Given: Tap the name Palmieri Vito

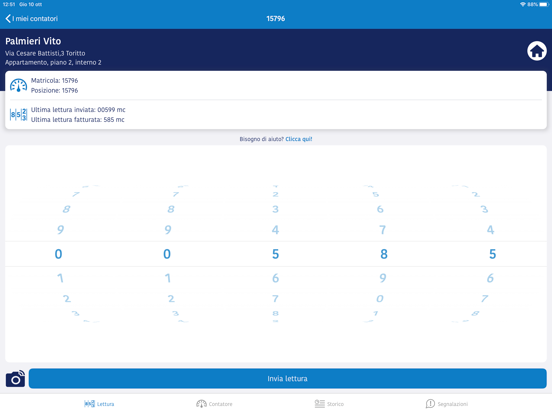Looking at the screenshot, I should click(33, 41).
